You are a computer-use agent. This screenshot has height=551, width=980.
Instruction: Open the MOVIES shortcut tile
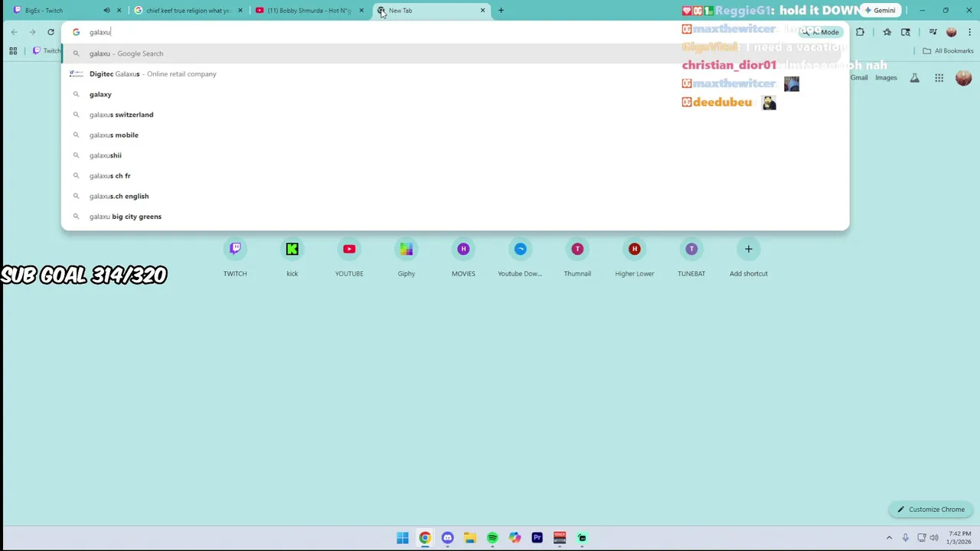tap(463, 258)
